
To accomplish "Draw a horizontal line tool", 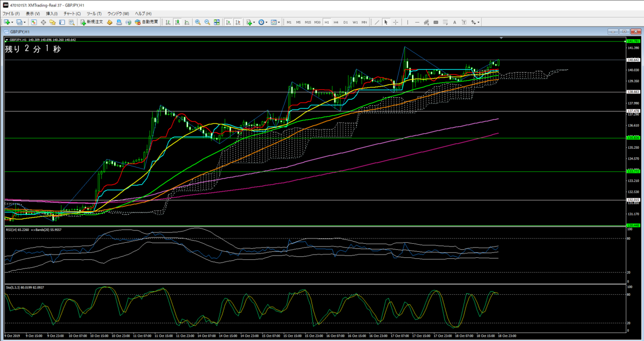I will pos(417,22).
